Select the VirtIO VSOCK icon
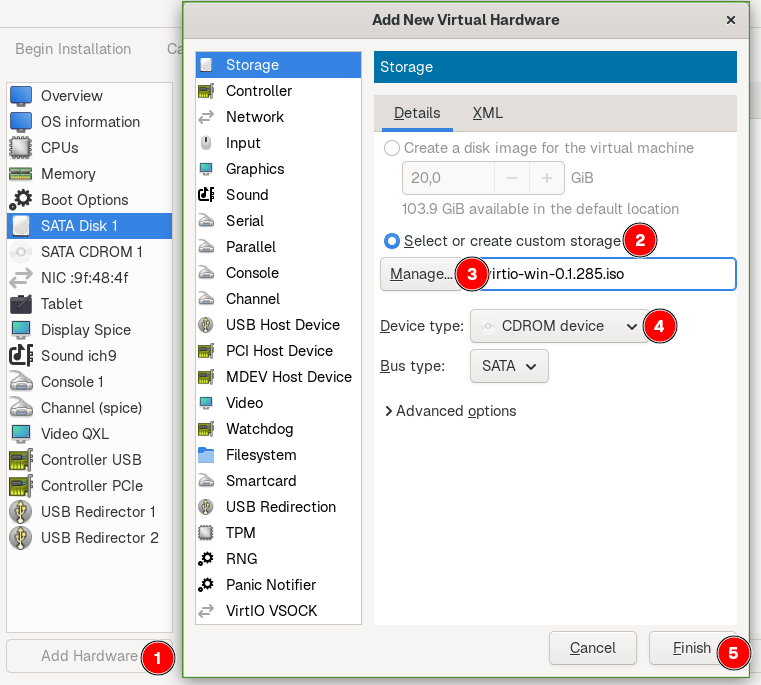The height and width of the screenshot is (685, 761). coord(206,611)
